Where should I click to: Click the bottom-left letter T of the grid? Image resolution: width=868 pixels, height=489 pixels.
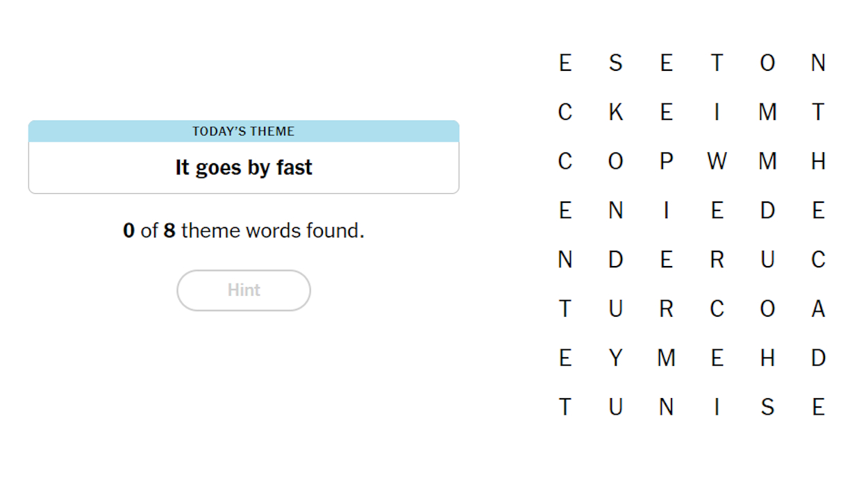(x=565, y=407)
